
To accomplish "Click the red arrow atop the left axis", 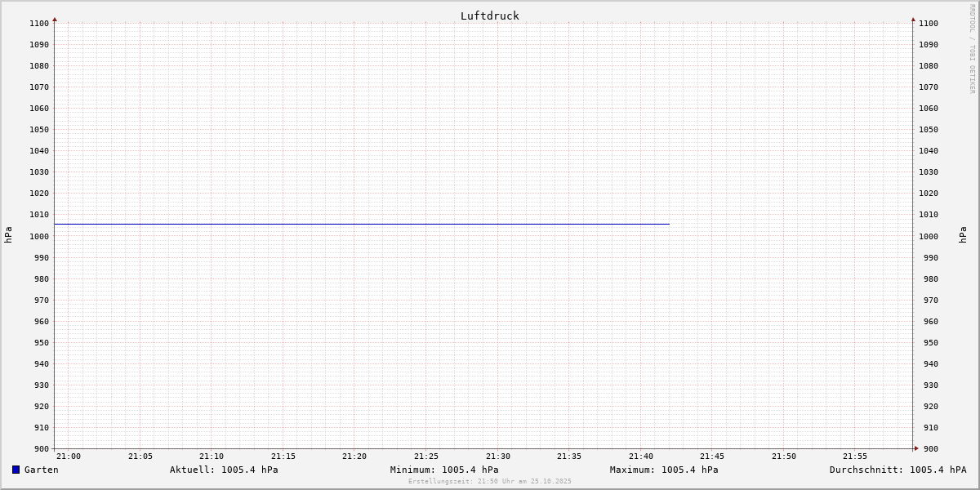I will (x=55, y=19).
